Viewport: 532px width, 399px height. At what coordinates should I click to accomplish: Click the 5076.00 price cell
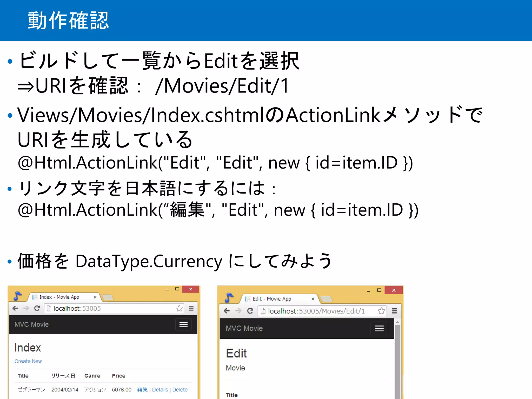click(122, 390)
